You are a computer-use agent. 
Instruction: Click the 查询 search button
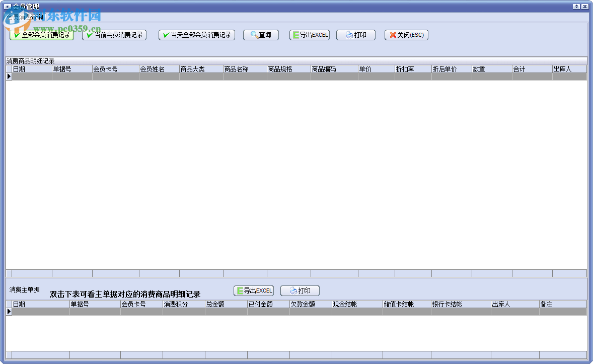[261, 35]
